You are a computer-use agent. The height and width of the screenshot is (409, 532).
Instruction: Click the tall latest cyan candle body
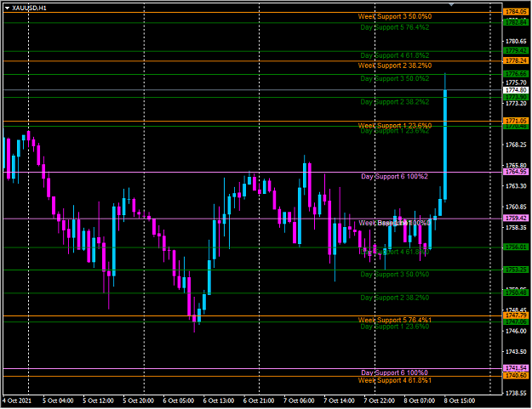tap(445, 145)
